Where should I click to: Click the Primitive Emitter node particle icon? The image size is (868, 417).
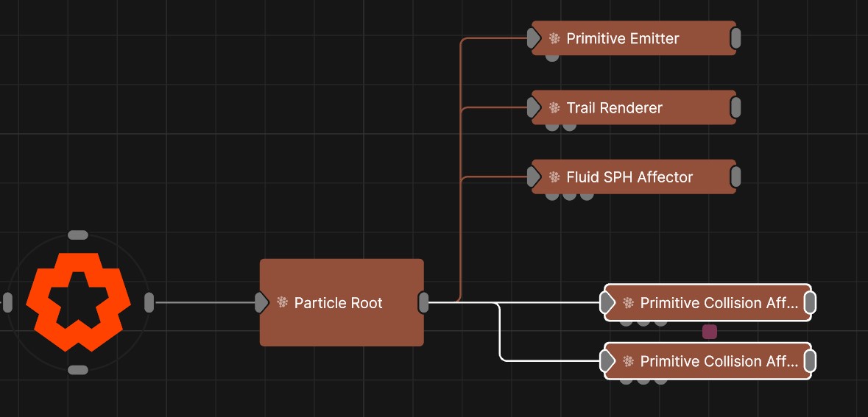[x=554, y=38]
